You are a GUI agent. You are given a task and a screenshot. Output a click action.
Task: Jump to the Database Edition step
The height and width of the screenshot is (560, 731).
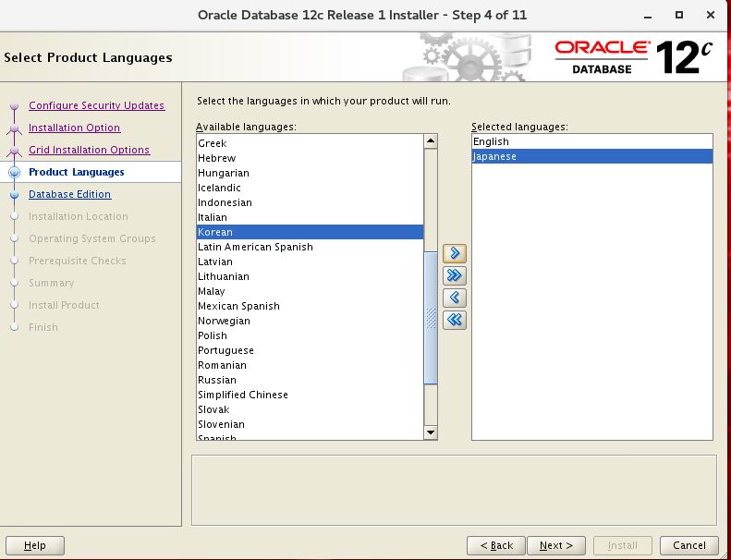pos(70,194)
